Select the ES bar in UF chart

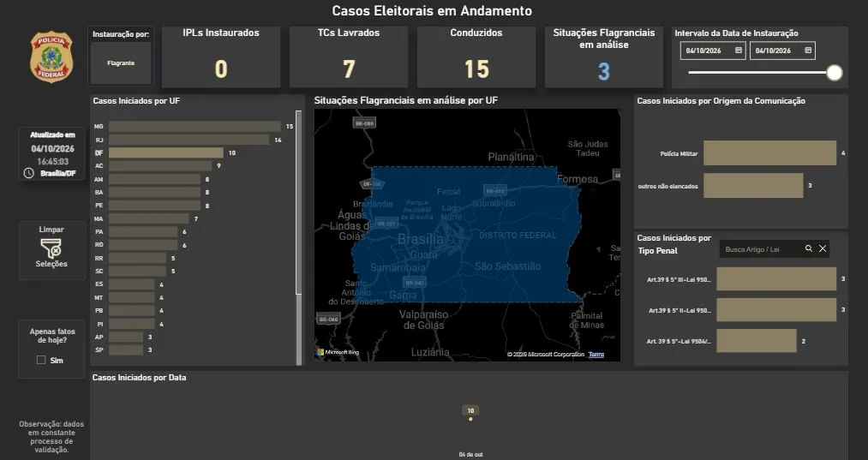pyautogui.click(x=132, y=284)
